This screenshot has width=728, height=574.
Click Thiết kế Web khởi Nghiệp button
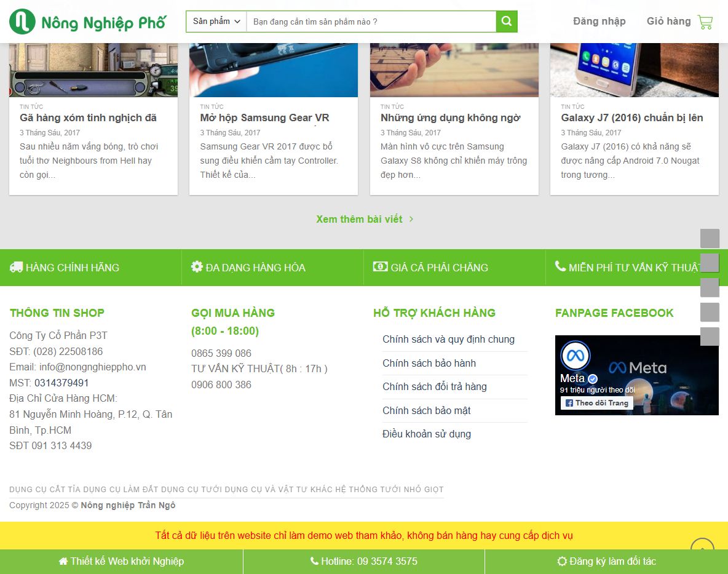(x=121, y=562)
